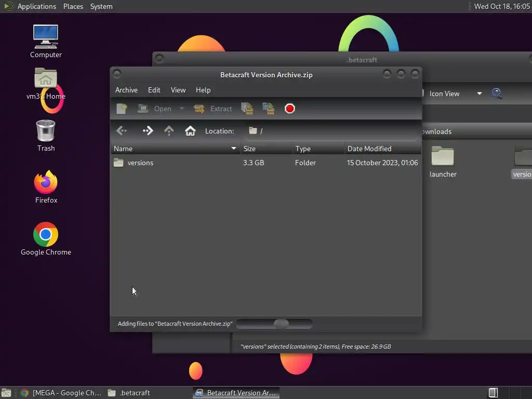532x399 pixels.
Task: Click the search magnifier in .betacraft window
Action: click(497, 94)
